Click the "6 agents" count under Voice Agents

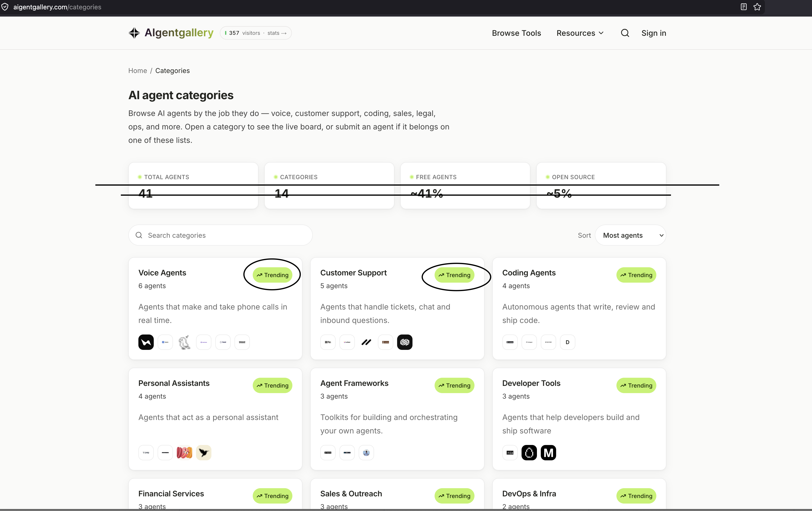tap(152, 286)
